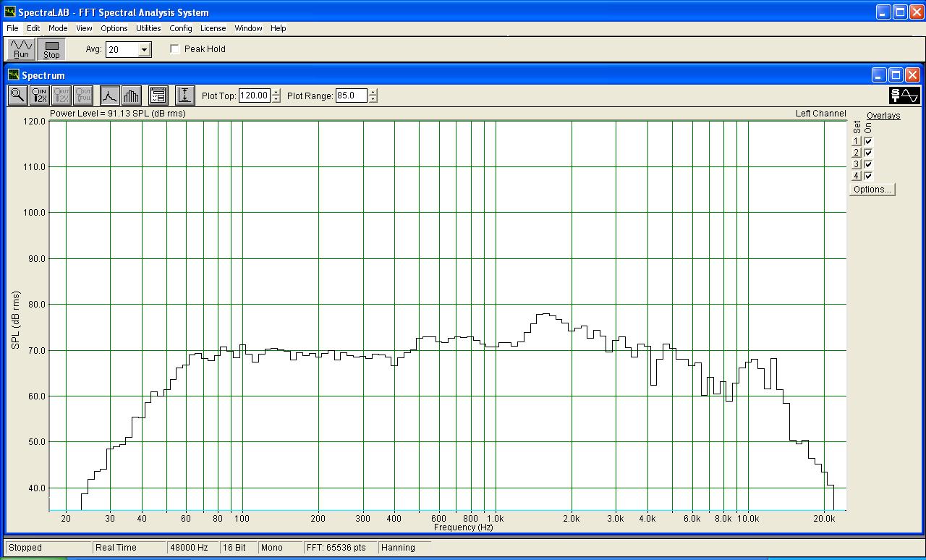Switch to bar graph plot mode
926x560 pixels.
tap(132, 96)
